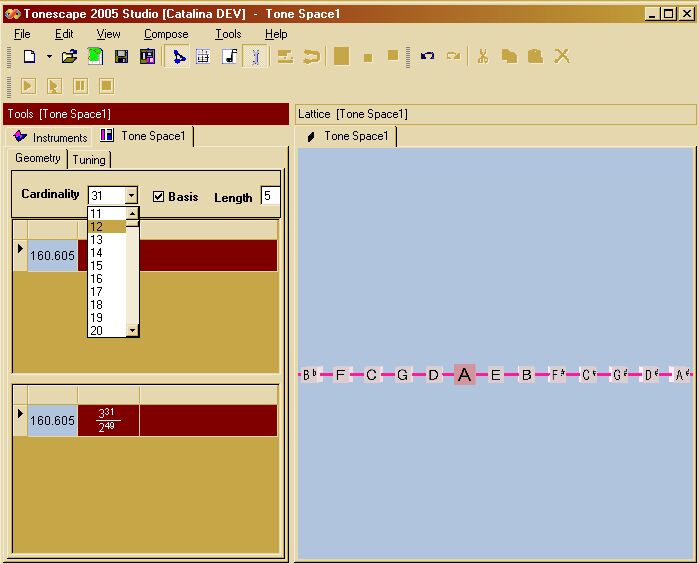Screen dimensions: 699x564
Task: Click the green page toolbar icon
Action: (95, 57)
